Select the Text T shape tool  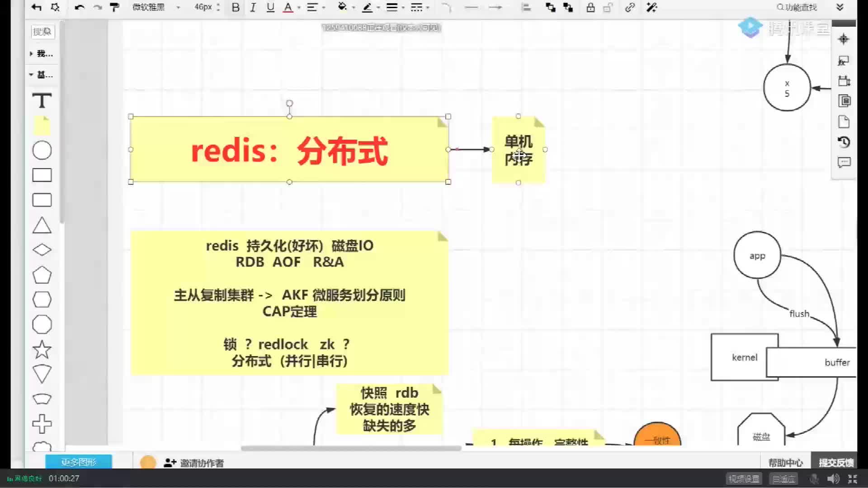click(x=42, y=100)
